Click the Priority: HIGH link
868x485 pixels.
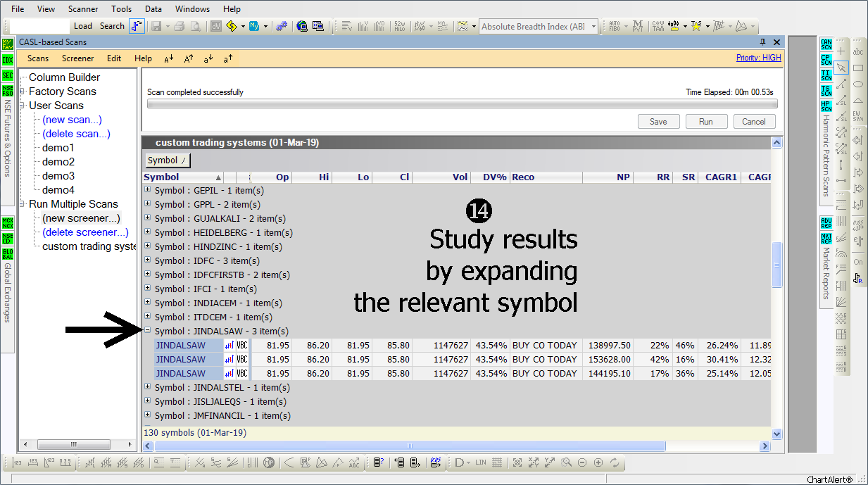coord(759,58)
